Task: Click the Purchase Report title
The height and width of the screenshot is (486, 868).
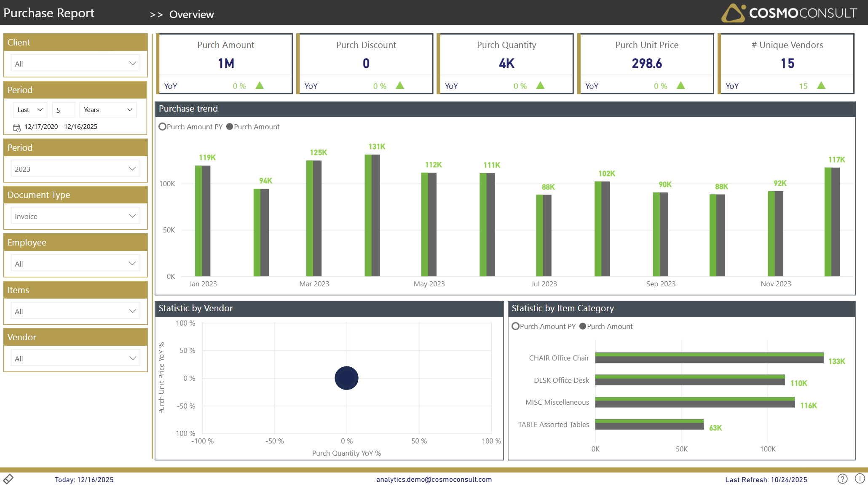Action: [x=48, y=13]
